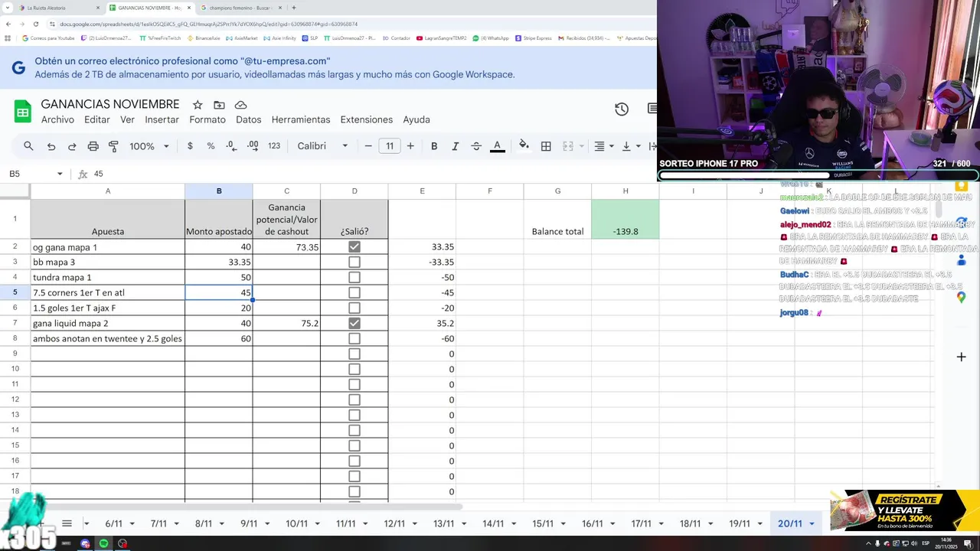Check ¿Salió? for tundra mapa 1

point(354,277)
